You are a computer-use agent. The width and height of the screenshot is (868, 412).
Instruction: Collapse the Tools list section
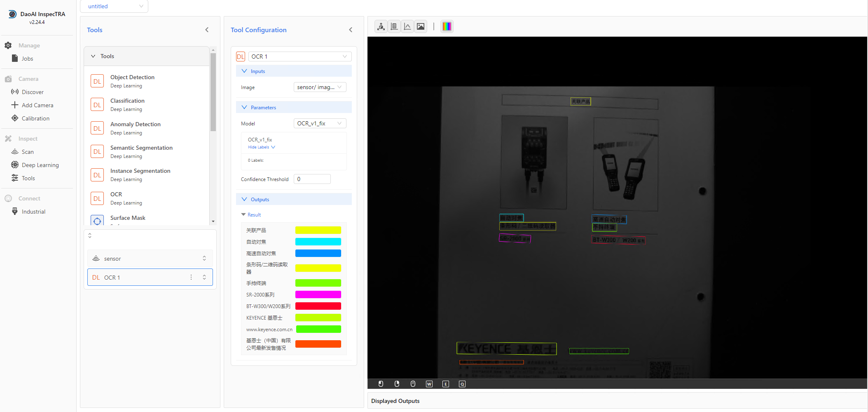[93, 56]
